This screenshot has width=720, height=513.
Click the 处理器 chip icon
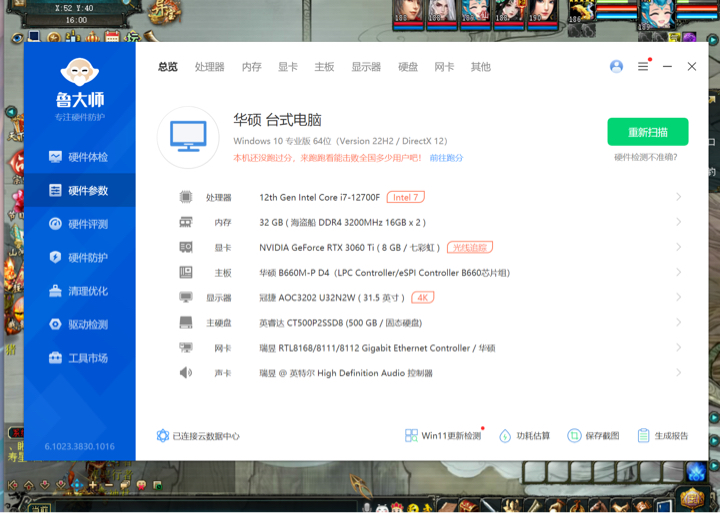186,197
